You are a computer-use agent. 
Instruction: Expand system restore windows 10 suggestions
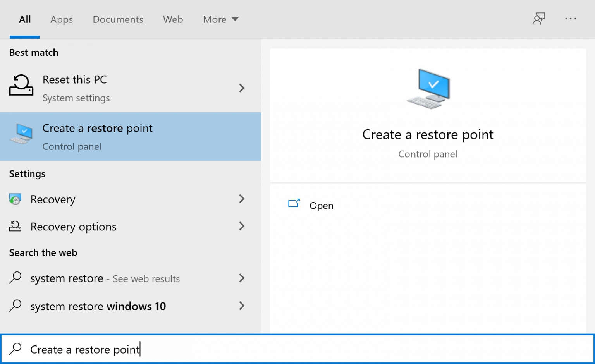click(x=242, y=306)
